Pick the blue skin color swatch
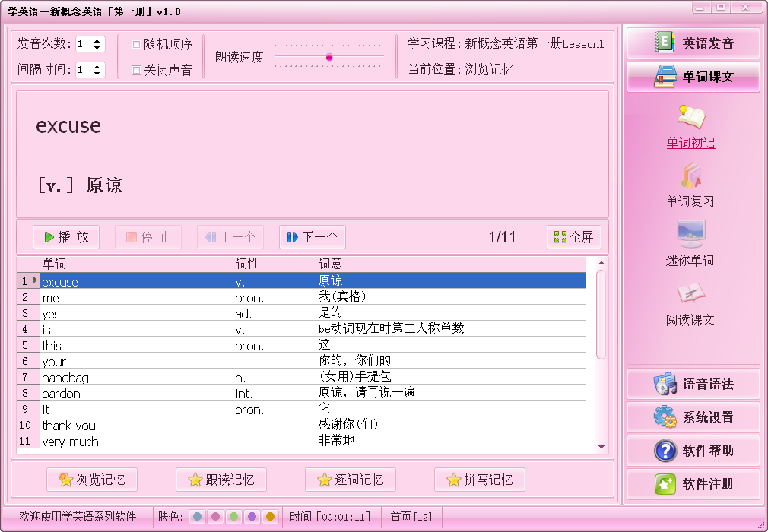The width and height of the screenshot is (768, 532). pos(198,516)
